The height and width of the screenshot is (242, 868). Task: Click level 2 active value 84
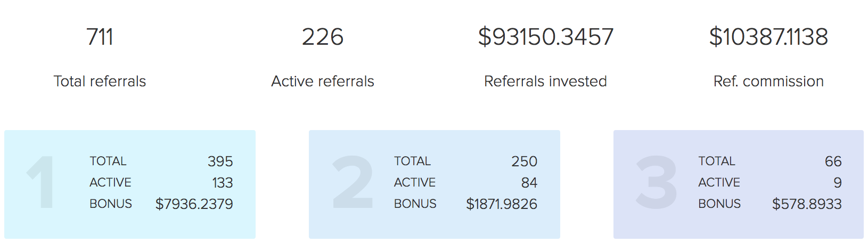[529, 182]
